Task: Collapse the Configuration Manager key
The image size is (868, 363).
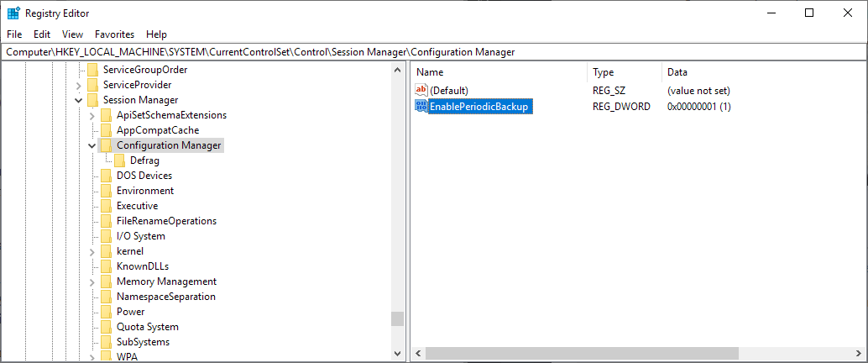Action: [92, 145]
